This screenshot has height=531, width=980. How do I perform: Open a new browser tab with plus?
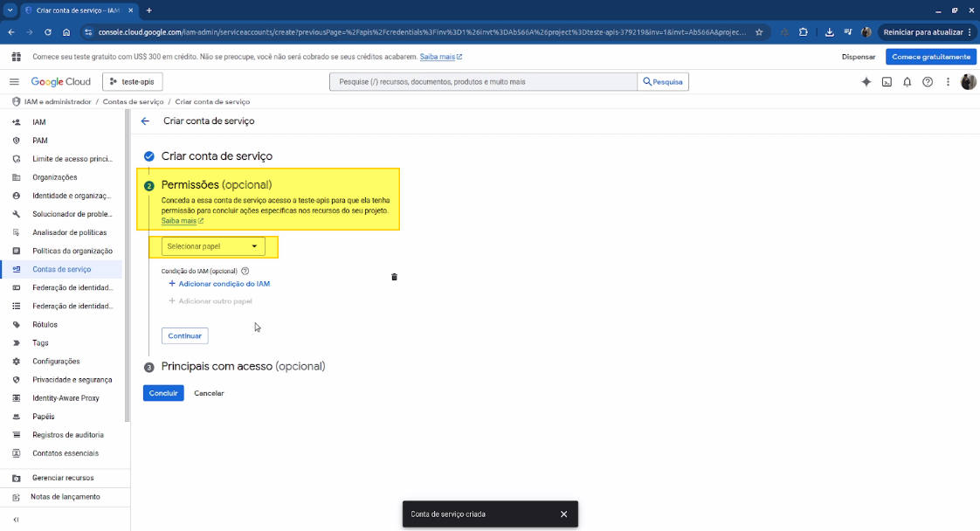click(148, 10)
